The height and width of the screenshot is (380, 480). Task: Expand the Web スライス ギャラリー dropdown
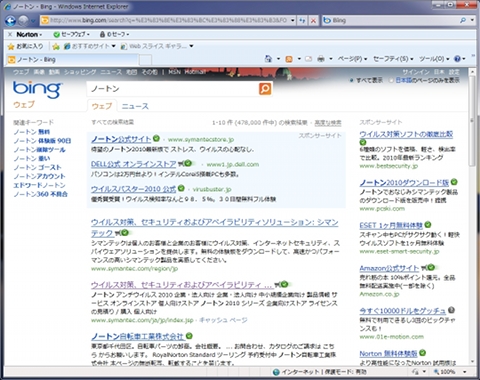pyautogui.click(x=191, y=46)
